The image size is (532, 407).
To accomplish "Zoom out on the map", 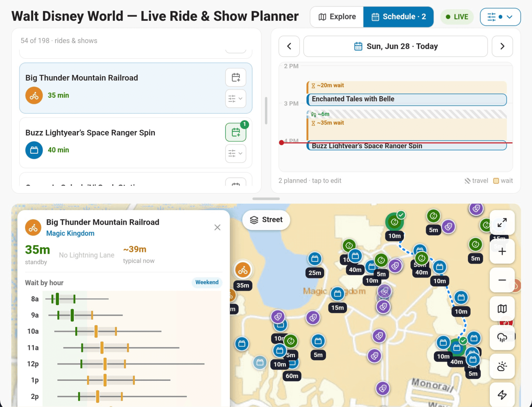I will (x=502, y=280).
